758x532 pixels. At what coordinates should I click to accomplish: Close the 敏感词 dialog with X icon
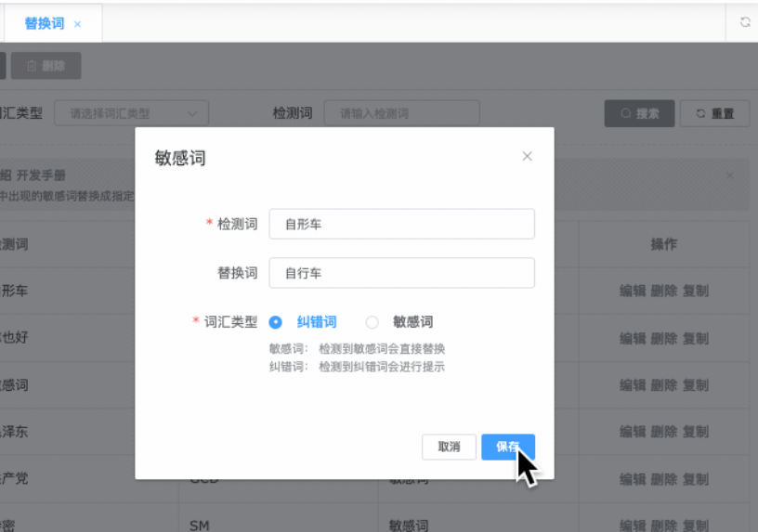[527, 156]
